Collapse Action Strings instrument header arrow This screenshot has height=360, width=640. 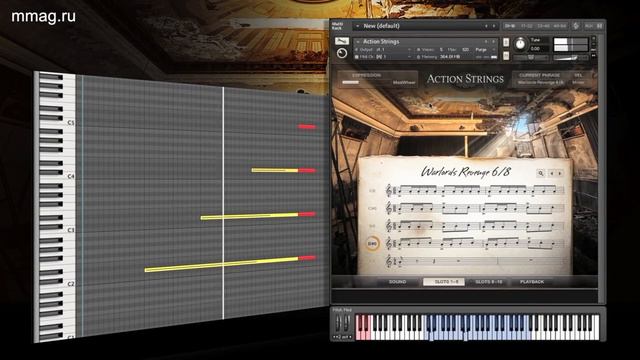click(x=358, y=42)
